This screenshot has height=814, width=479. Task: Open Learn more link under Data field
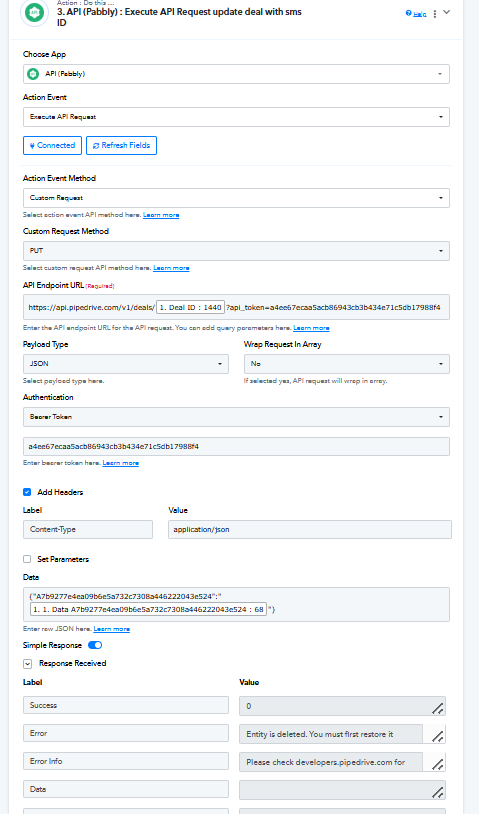[112, 629]
